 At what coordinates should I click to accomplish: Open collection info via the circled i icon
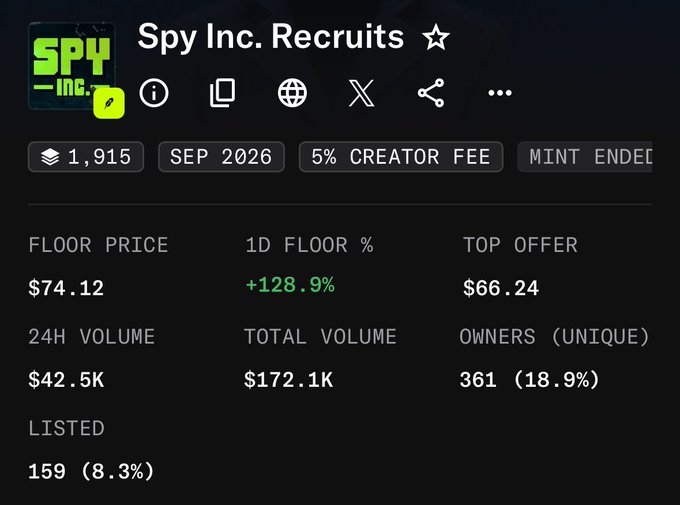[154, 92]
